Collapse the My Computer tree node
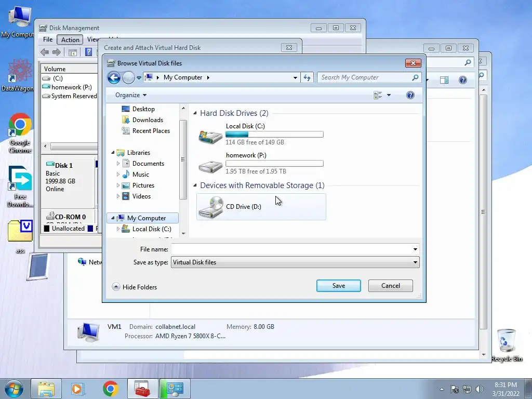The height and width of the screenshot is (399, 532). 113,218
